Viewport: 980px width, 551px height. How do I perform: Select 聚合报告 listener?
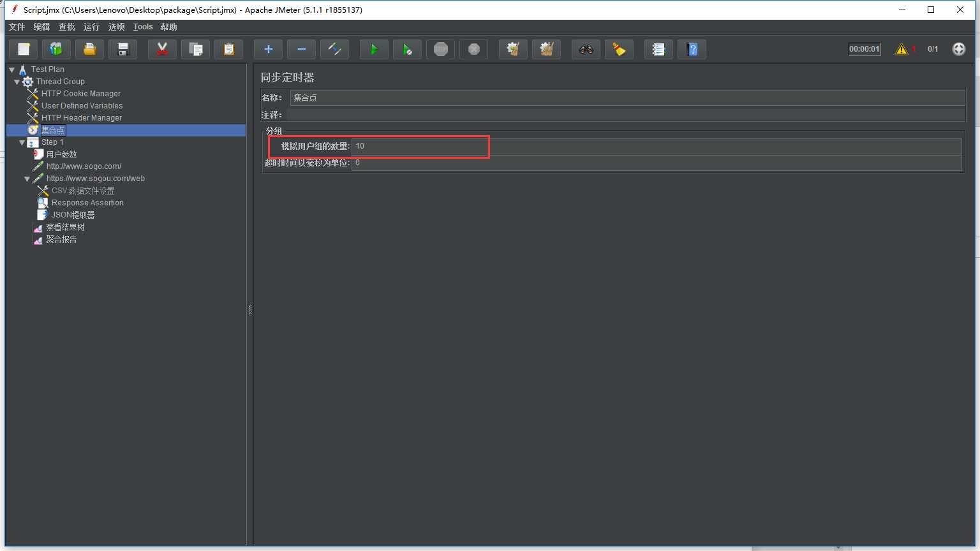click(61, 239)
